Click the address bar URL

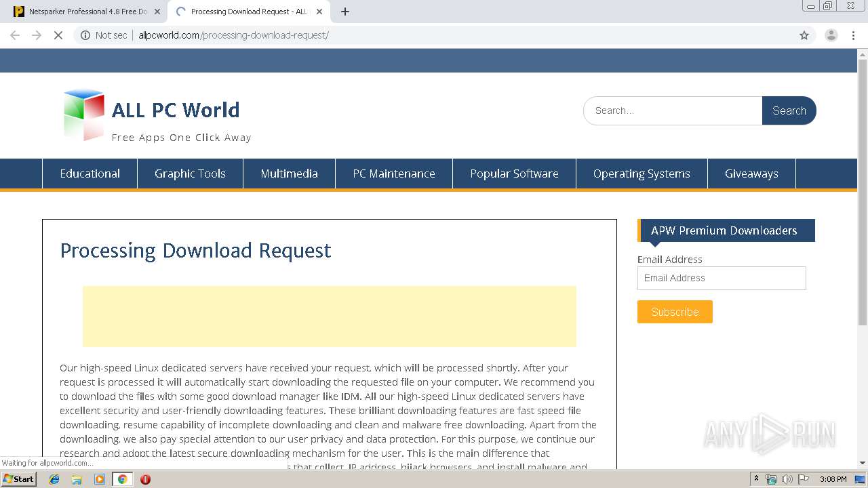pos(233,35)
